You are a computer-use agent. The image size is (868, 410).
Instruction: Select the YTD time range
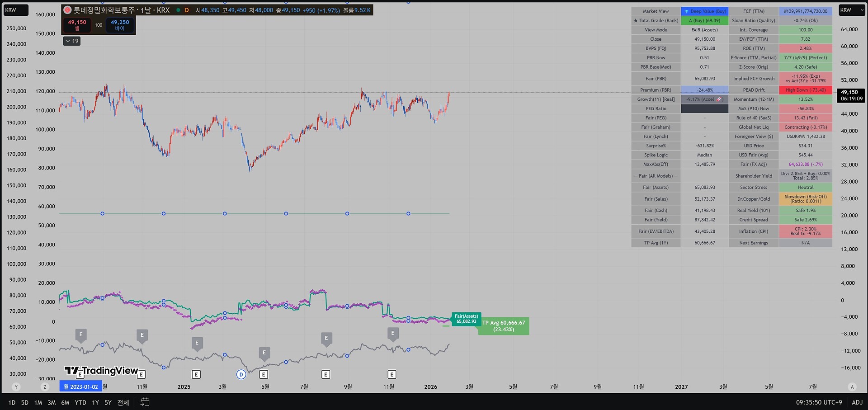point(80,402)
